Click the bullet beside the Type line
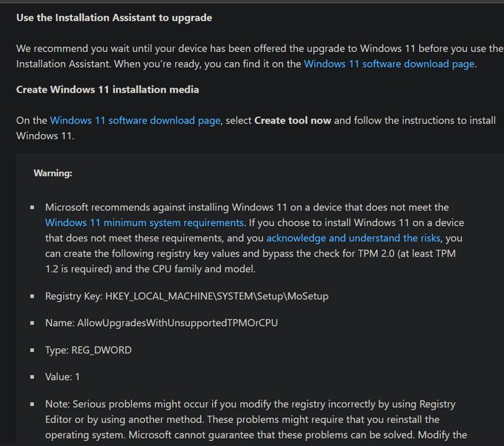The height and width of the screenshot is (446, 504). (x=33, y=350)
